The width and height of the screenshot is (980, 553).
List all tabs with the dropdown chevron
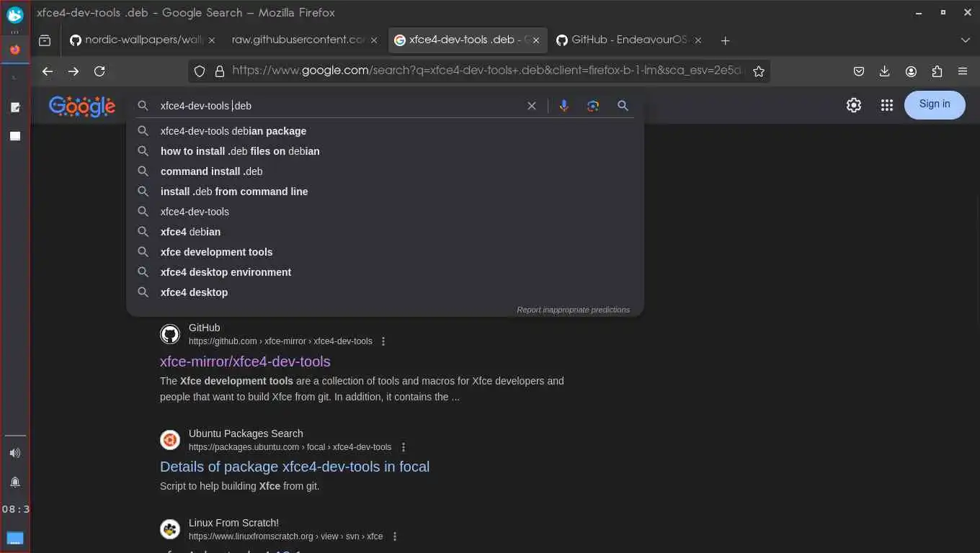966,40
